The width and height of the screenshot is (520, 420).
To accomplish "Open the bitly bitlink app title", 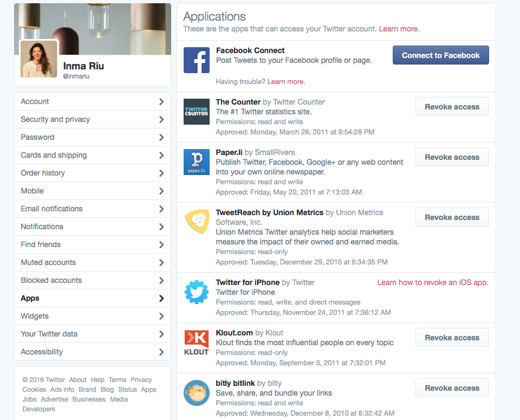I will coord(236,383).
